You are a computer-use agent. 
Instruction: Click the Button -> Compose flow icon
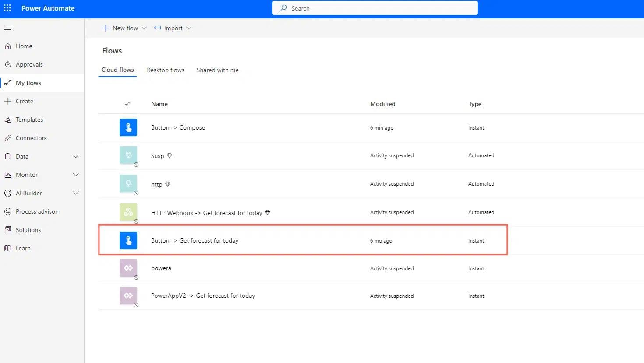[128, 127]
